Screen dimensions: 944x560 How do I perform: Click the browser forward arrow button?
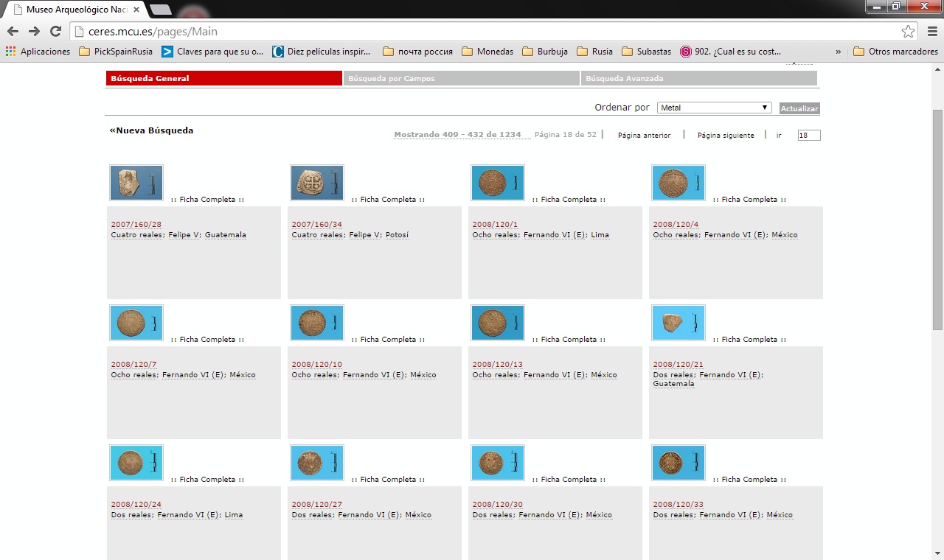pos(34,31)
